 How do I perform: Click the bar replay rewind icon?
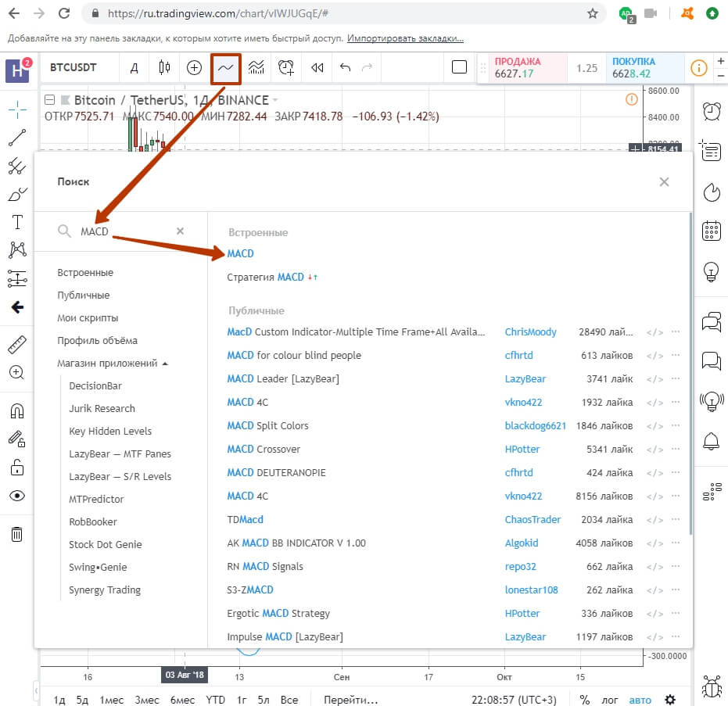coord(317,68)
